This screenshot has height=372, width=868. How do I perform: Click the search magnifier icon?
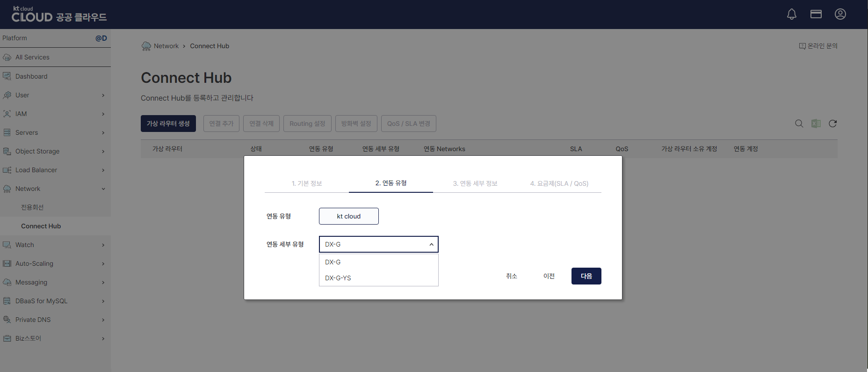click(799, 124)
